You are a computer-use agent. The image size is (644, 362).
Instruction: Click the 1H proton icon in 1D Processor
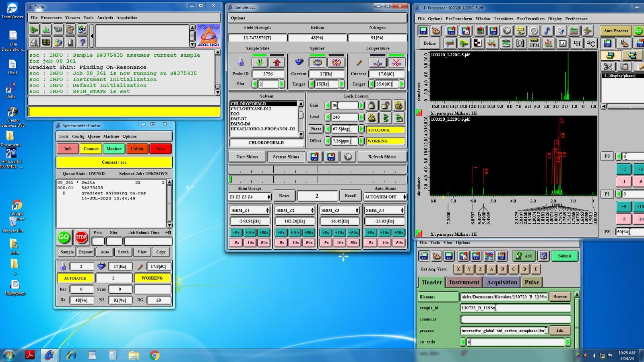coord(577,43)
